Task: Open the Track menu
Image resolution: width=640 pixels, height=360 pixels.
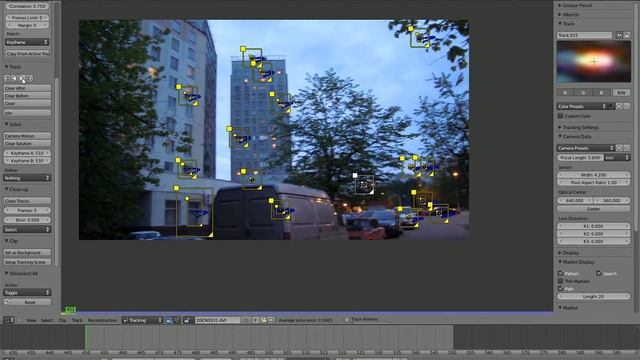Action: click(77, 320)
